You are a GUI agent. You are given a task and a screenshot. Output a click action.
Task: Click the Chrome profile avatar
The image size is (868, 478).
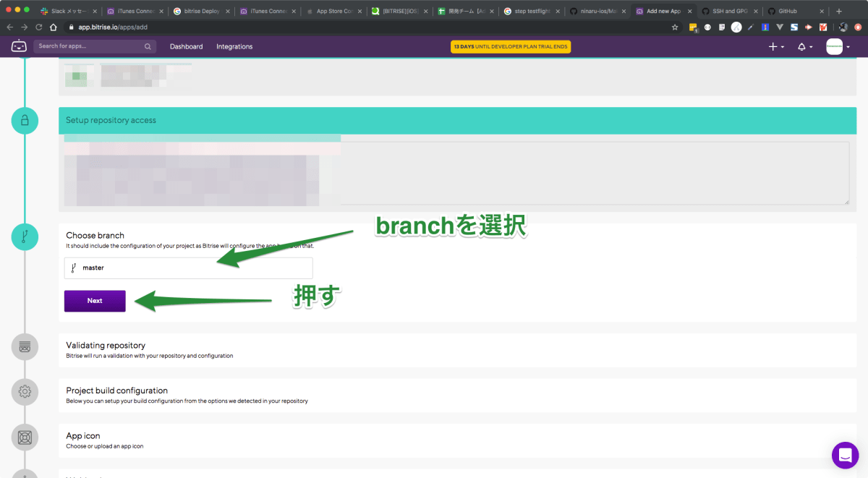tap(843, 27)
